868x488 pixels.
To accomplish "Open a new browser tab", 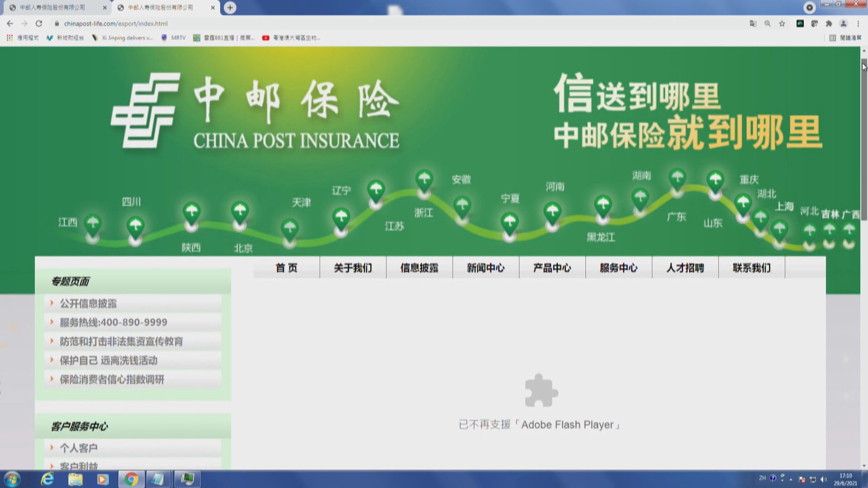I will point(230,8).
